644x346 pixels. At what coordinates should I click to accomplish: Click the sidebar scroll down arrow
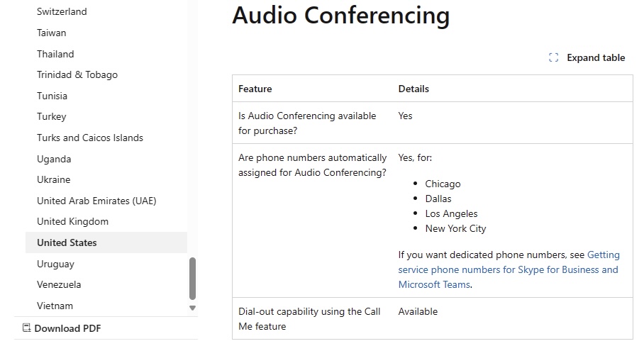[192, 308]
